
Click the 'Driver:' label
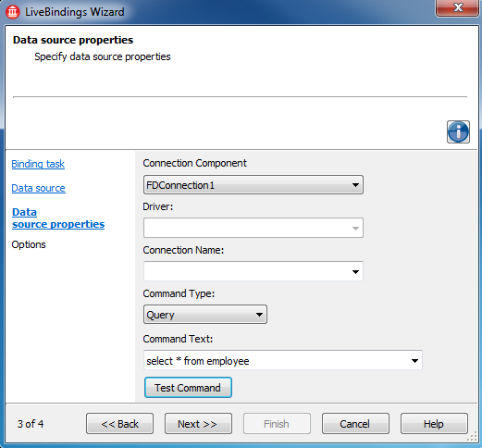pos(158,206)
